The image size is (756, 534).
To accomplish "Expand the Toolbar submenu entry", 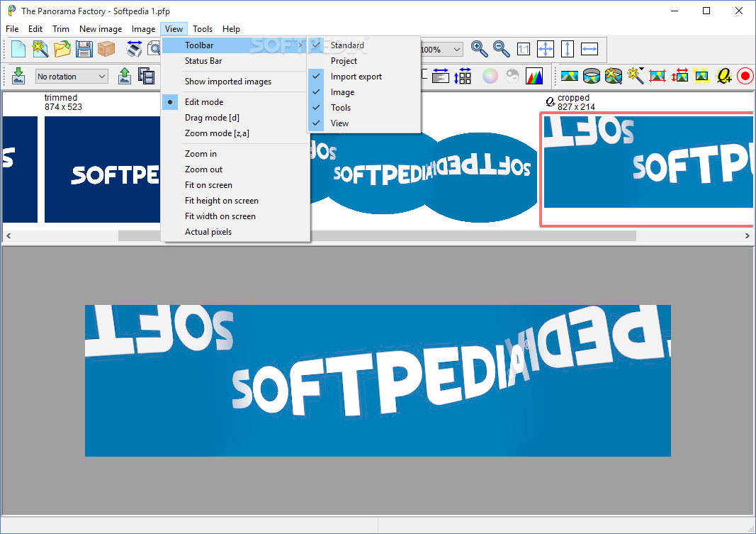I will click(x=235, y=45).
